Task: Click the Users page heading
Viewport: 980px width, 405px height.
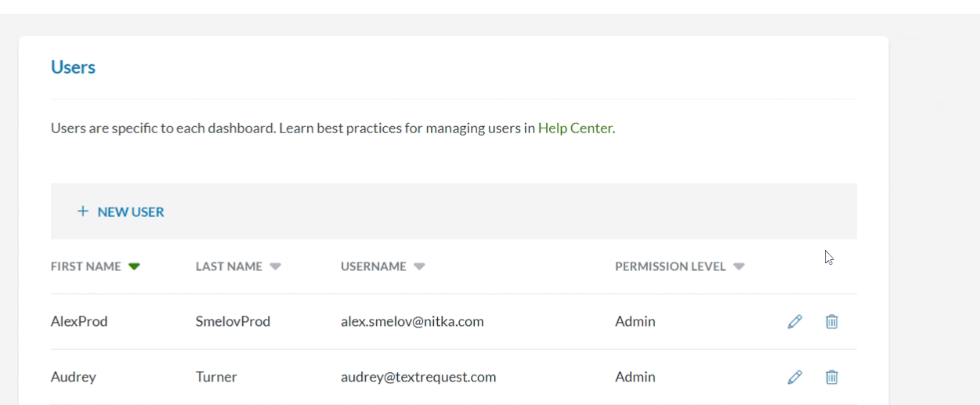Action: pos(73,67)
